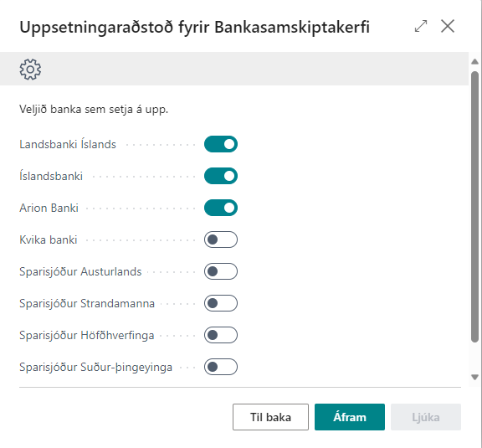Turn on Sparisjóður Austurlands switch
Viewport: 482px width, 448px height.
[x=221, y=271]
